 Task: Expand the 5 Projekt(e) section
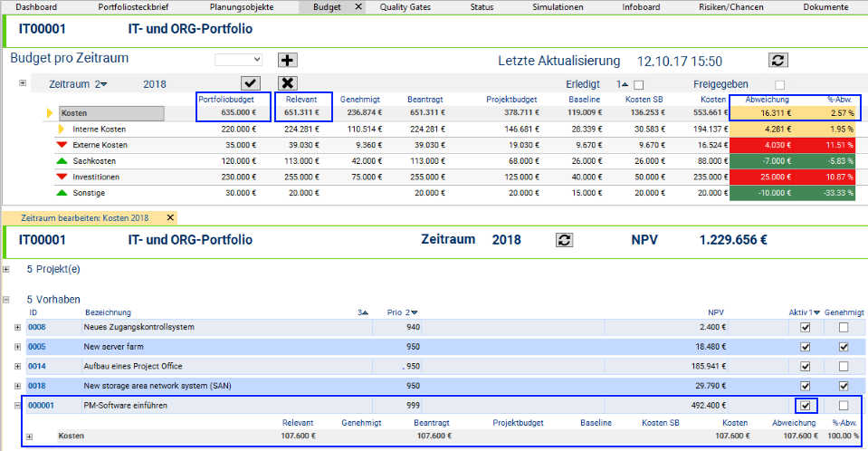[6, 269]
